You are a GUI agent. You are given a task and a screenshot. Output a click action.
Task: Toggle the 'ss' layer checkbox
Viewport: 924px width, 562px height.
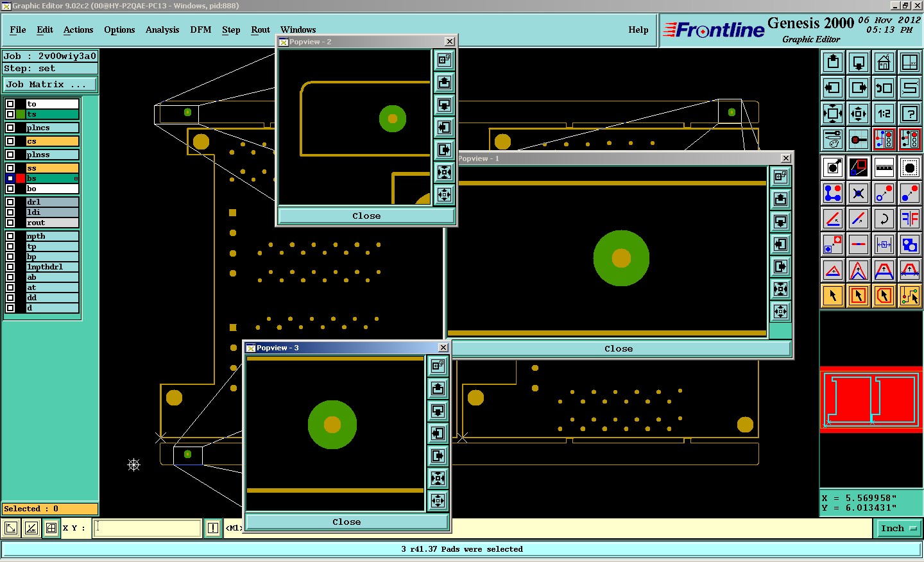[x=10, y=168]
